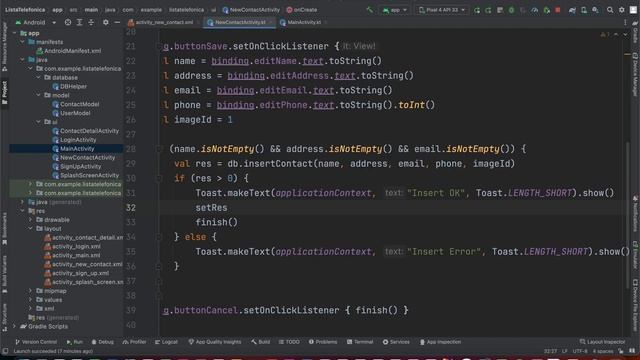
Task: Open project panel options gear icon
Action: point(106,22)
